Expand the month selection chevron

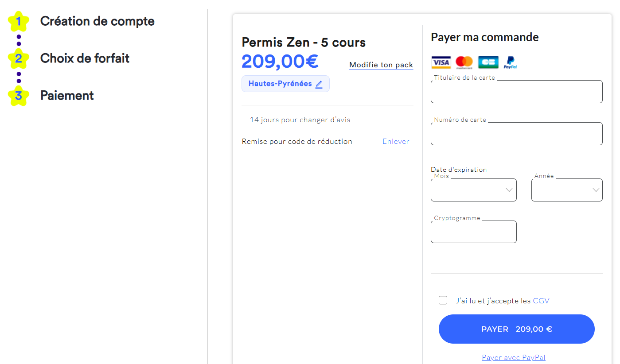click(x=509, y=190)
